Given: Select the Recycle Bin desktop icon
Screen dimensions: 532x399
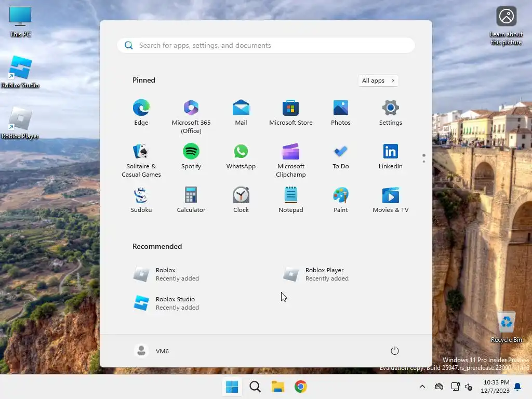Looking at the screenshot, I should click(506, 327).
